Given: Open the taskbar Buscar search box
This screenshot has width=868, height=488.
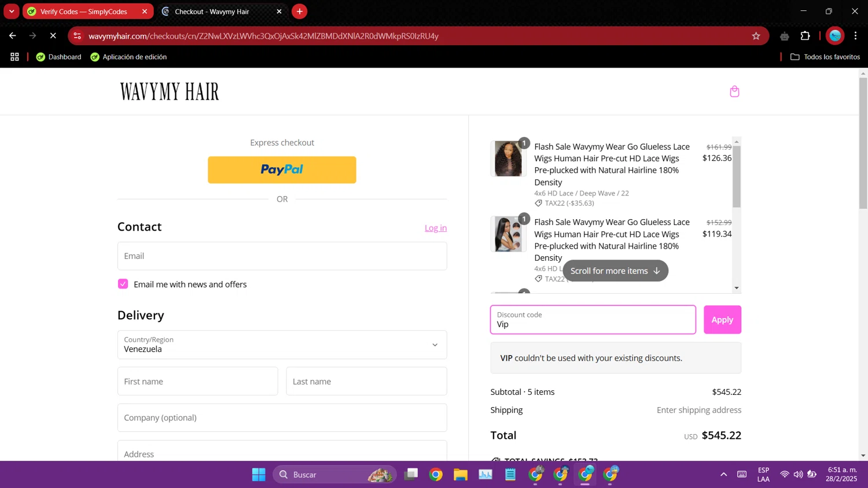Looking at the screenshot, I should click(334, 475).
